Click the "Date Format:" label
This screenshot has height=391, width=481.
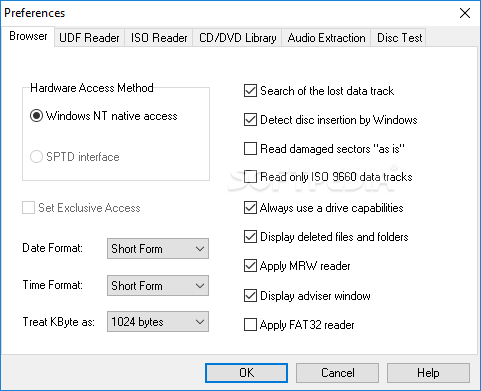tap(52, 248)
